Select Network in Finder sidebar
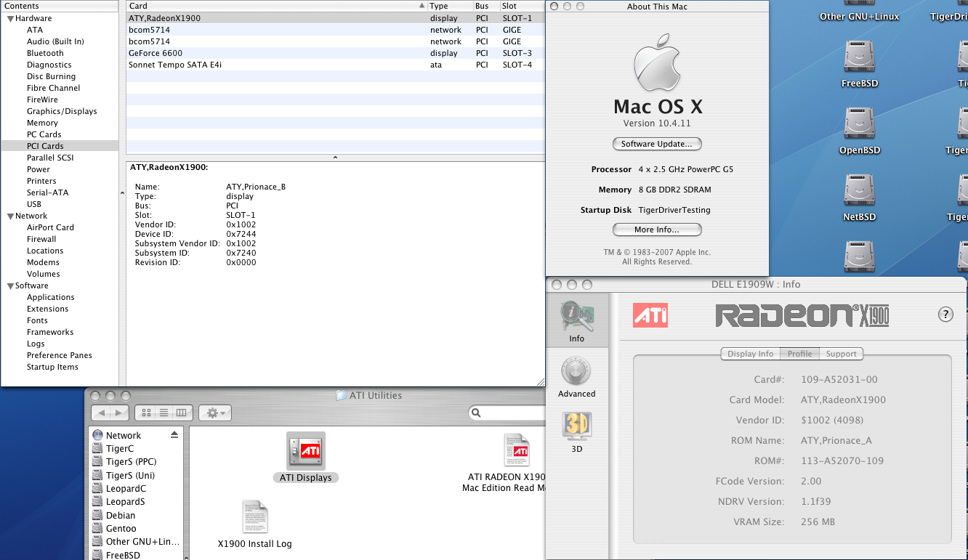Viewport: 968px width, 560px height. 124,435
